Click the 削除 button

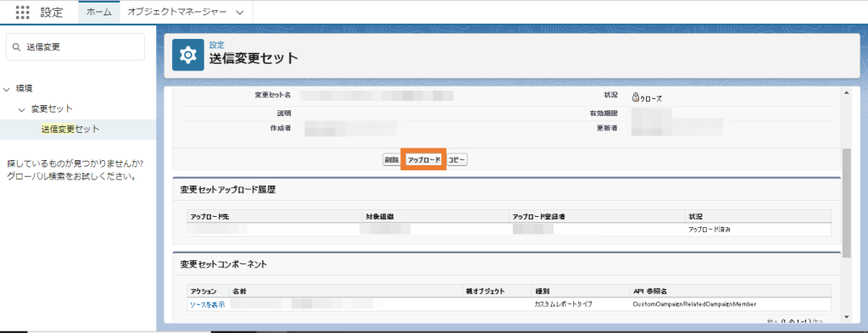391,160
